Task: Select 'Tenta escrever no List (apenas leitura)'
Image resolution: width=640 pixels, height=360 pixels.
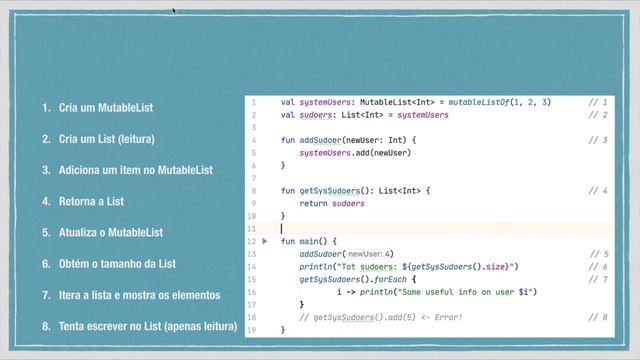Action: click(148, 326)
